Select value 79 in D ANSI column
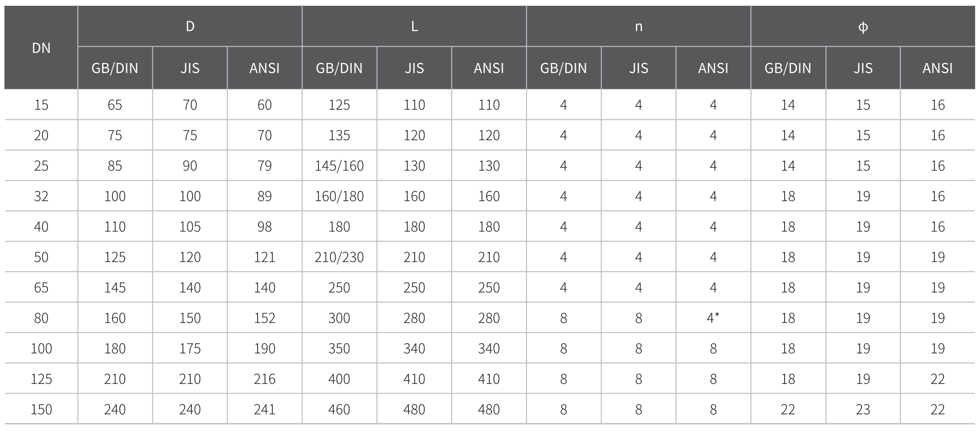 coord(265,166)
